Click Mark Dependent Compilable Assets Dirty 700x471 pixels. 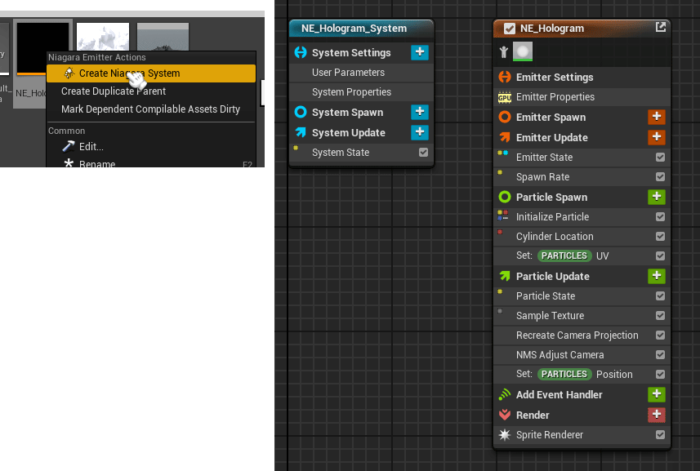[150, 109]
